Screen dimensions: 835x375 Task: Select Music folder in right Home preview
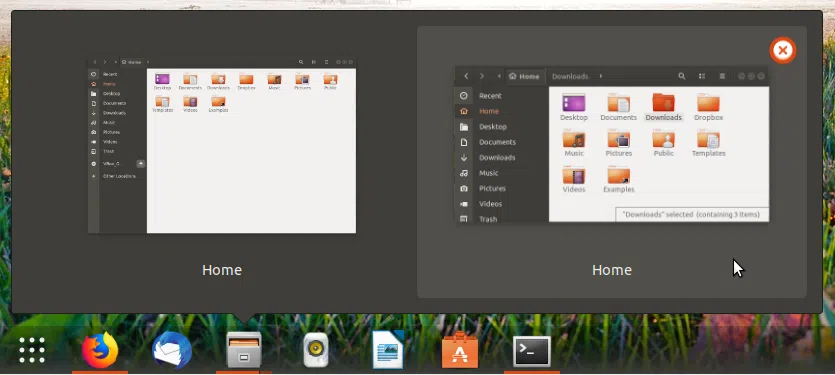tap(574, 143)
